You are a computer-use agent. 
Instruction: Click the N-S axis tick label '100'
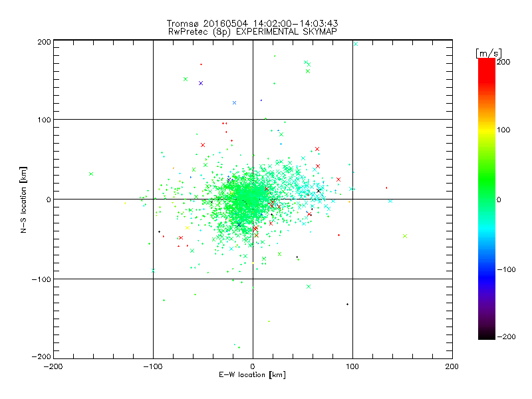(x=44, y=120)
